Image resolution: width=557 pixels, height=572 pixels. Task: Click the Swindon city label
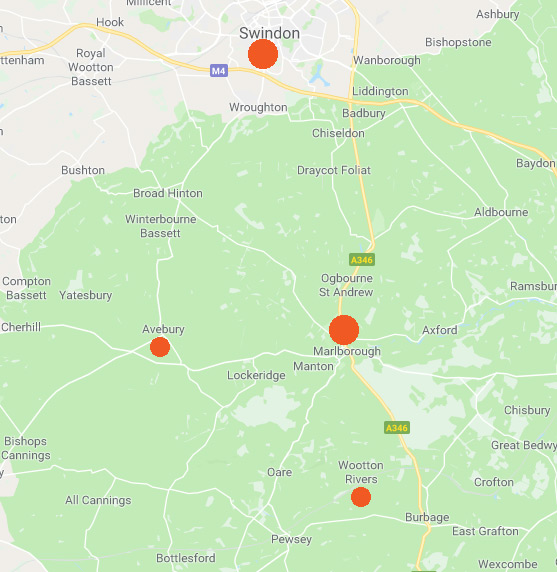pos(270,33)
